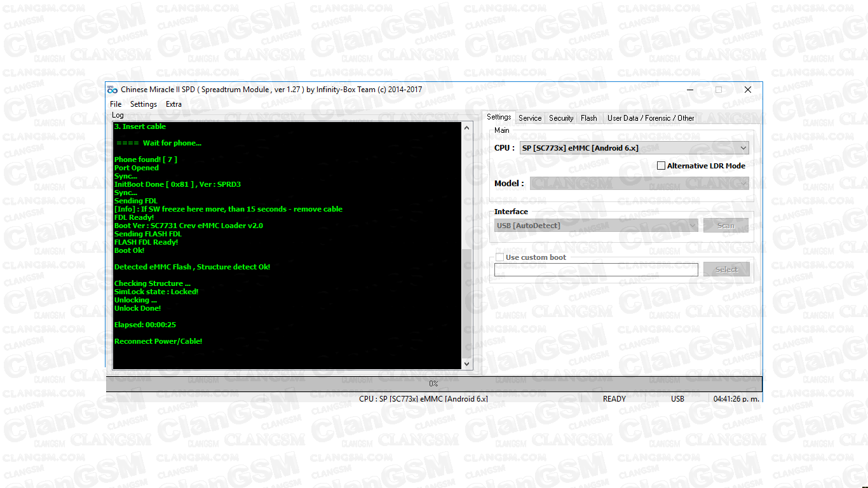Click the custom boot path field

(x=596, y=269)
